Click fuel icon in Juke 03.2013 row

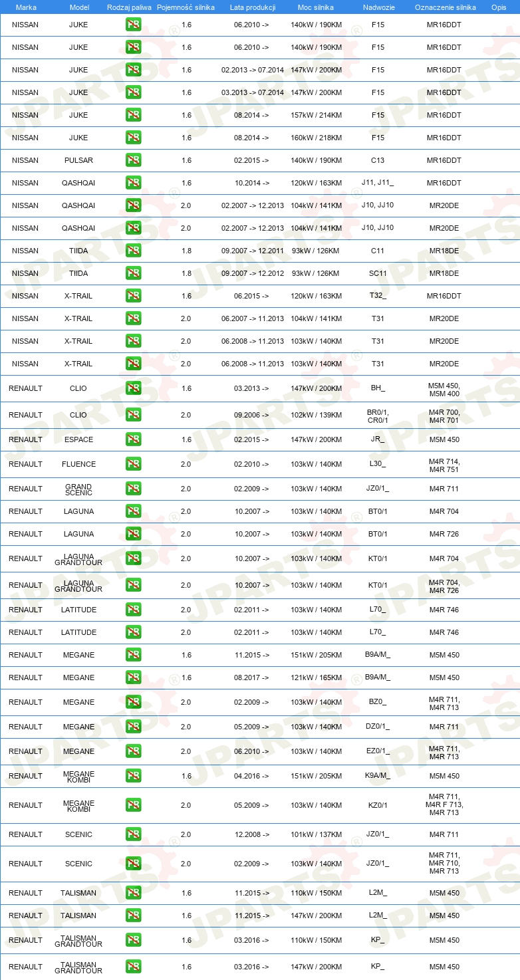coord(133,92)
